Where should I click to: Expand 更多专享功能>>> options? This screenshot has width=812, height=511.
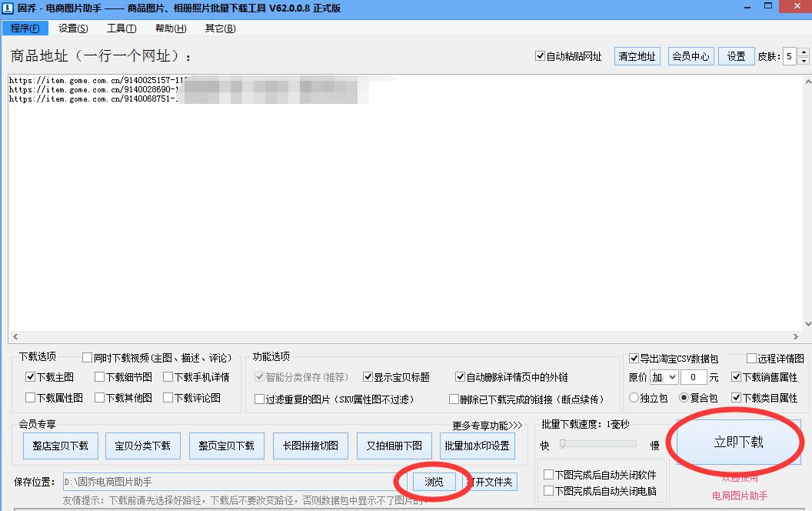coord(487,425)
